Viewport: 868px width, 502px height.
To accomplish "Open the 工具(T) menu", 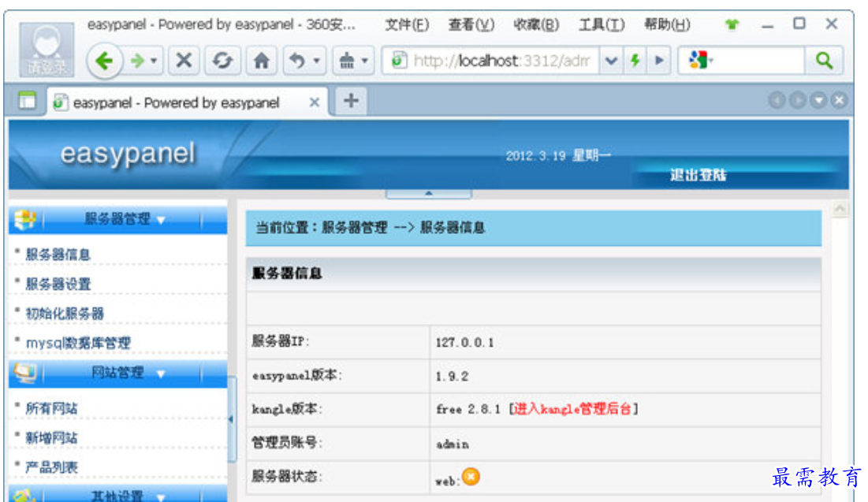I will pyautogui.click(x=602, y=25).
